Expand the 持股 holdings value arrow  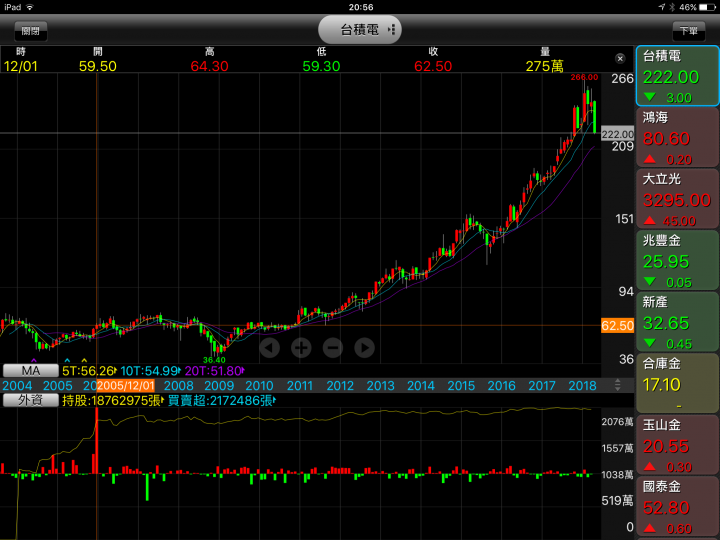tap(163, 400)
